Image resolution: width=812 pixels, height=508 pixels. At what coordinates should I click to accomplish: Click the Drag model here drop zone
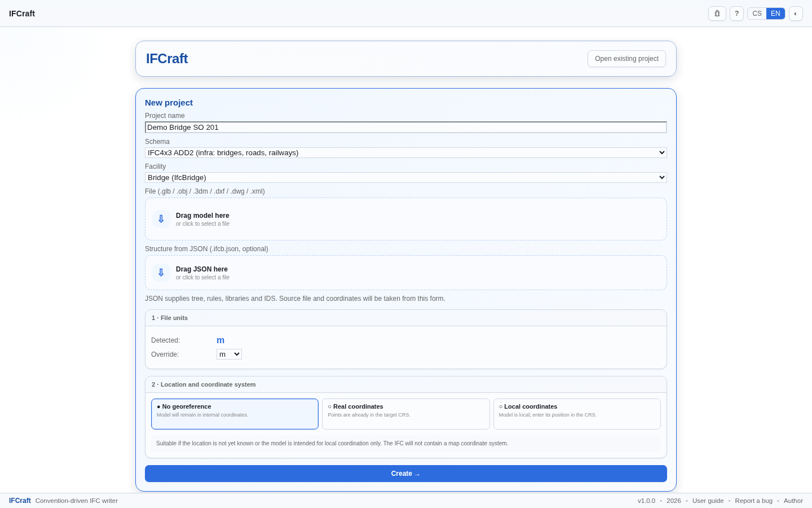406,219
